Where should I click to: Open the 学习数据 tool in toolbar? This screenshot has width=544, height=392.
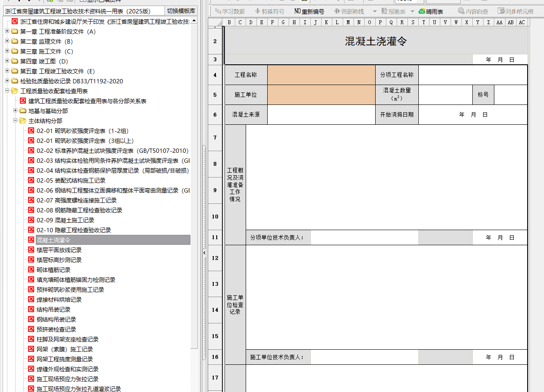coord(230,11)
